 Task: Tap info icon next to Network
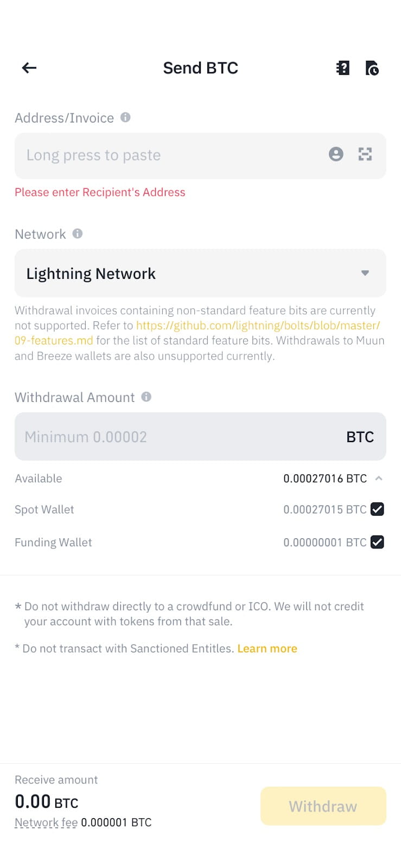(78, 233)
